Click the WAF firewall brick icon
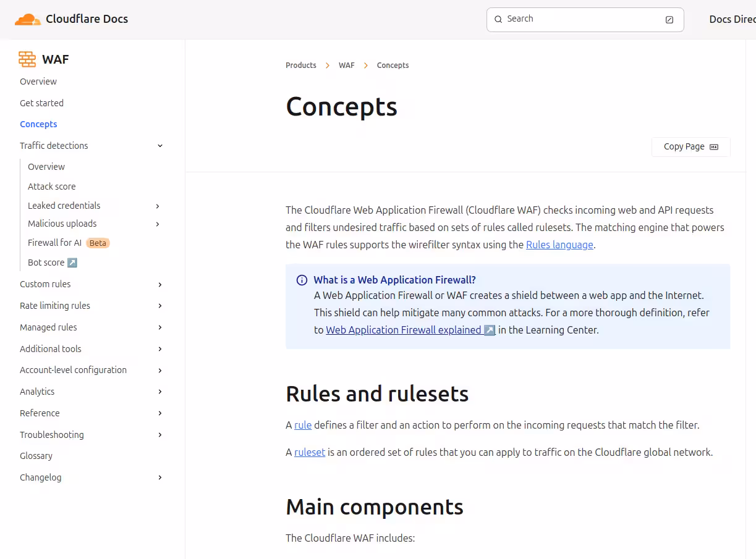This screenshot has height=559, width=756. [x=27, y=59]
